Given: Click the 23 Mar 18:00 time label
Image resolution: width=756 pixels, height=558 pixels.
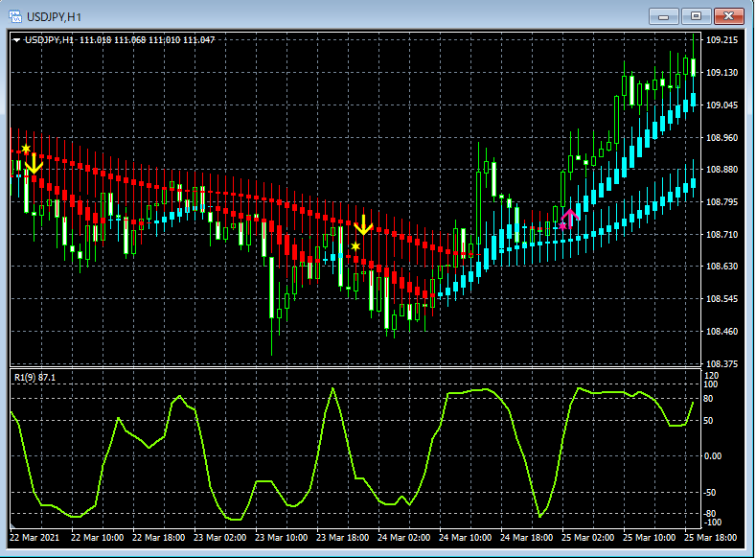Looking at the screenshot, I should click(x=343, y=537).
